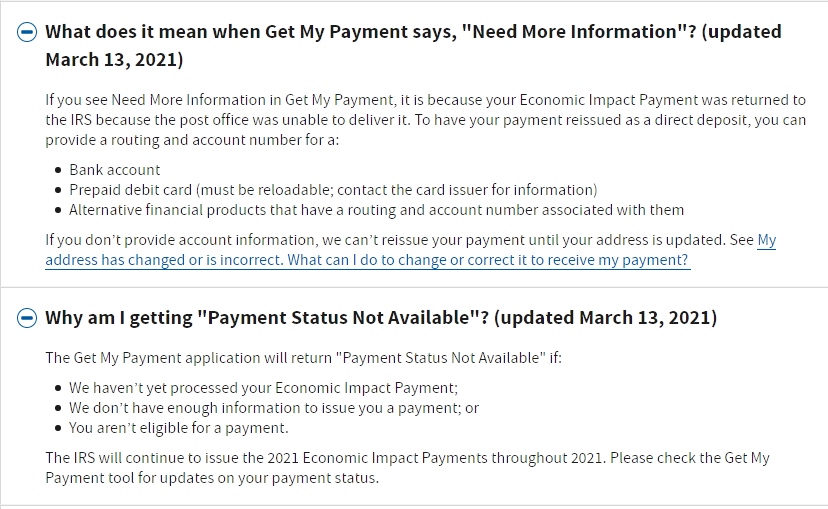Click the "Alternative financial products" bullet item

[377, 210]
